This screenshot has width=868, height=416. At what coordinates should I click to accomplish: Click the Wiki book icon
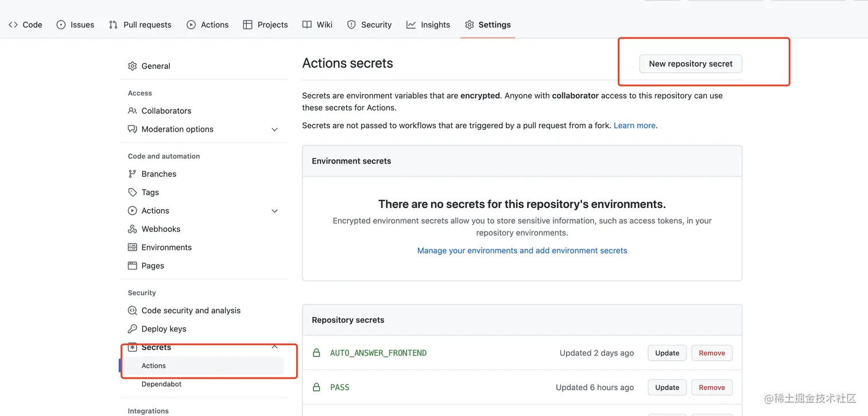(307, 25)
